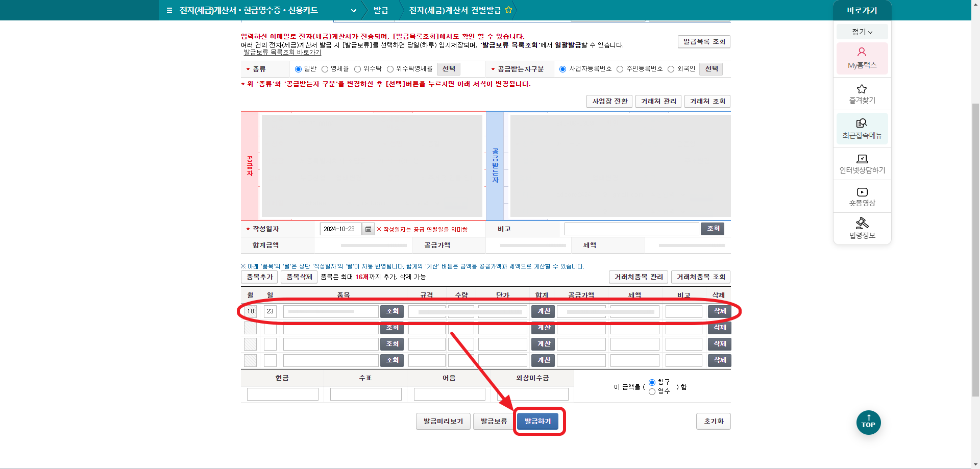This screenshot has height=469, width=980.
Task: Click 발급보류 button
Action: [494, 422]
